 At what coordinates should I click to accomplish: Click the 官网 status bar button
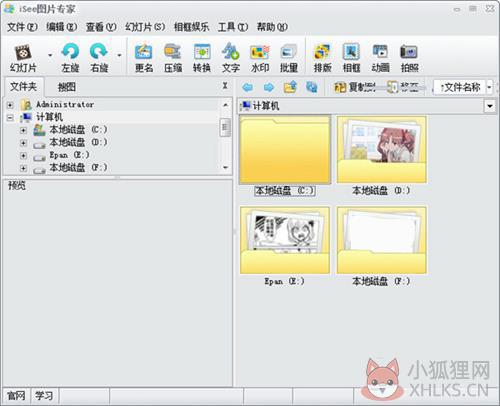[16, 396]
